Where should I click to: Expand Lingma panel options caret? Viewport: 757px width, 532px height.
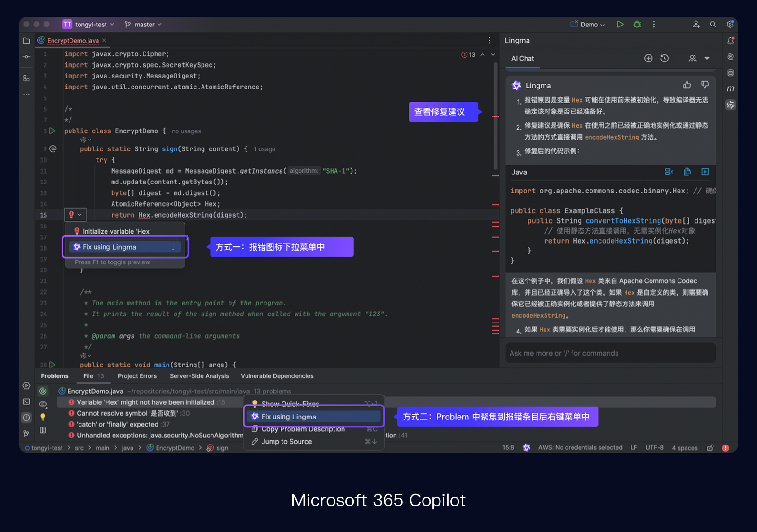tap(707, 58)
